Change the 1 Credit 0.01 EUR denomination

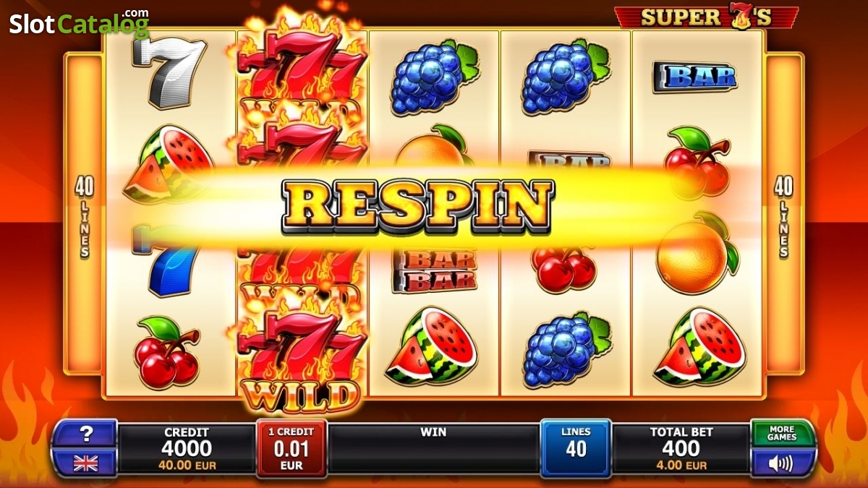click(292, 448)
